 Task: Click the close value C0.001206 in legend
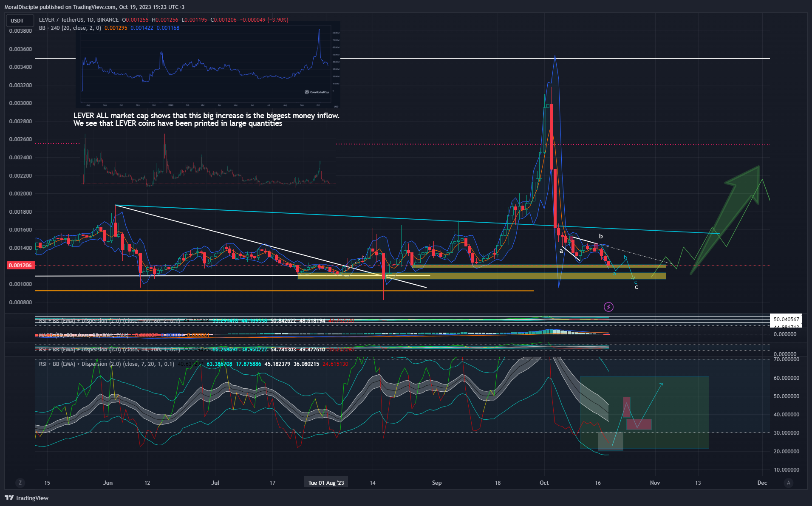pos(224,20)
